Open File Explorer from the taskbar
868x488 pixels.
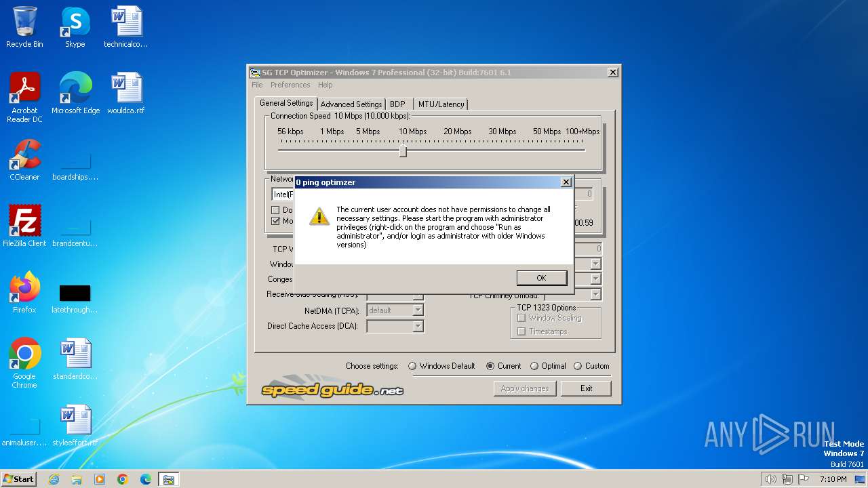pyautogui.click(x=77, y=479)
